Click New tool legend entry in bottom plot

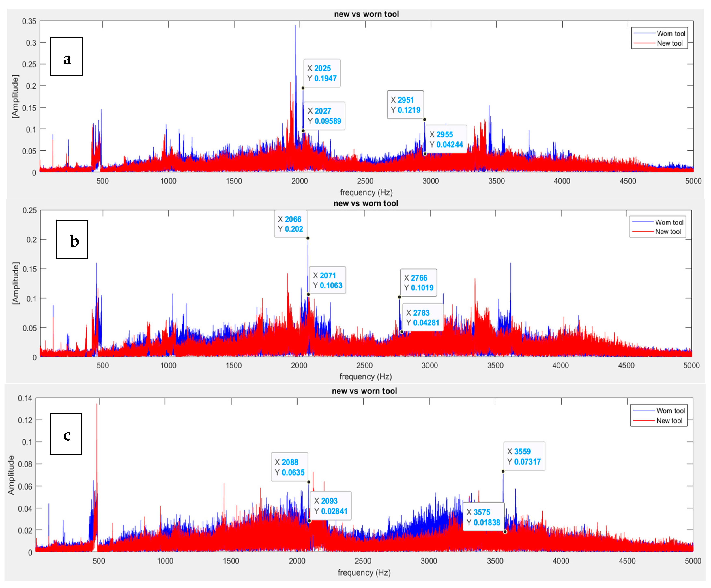point(669,421)
